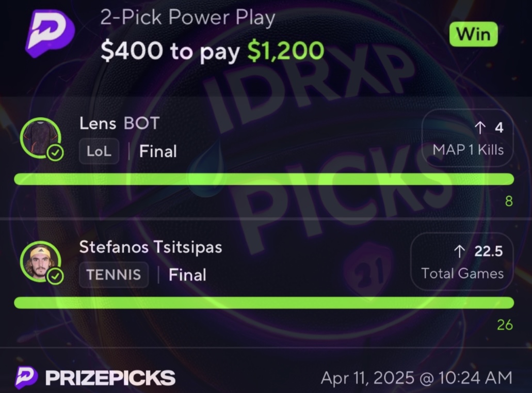Click the Tsitsipas green progress bar

264,303
